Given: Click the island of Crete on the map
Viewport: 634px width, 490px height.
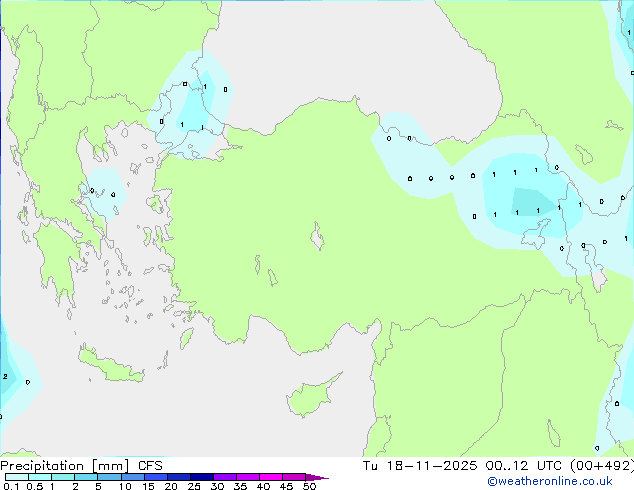Looking at the screenshot, I should point(111,365).
